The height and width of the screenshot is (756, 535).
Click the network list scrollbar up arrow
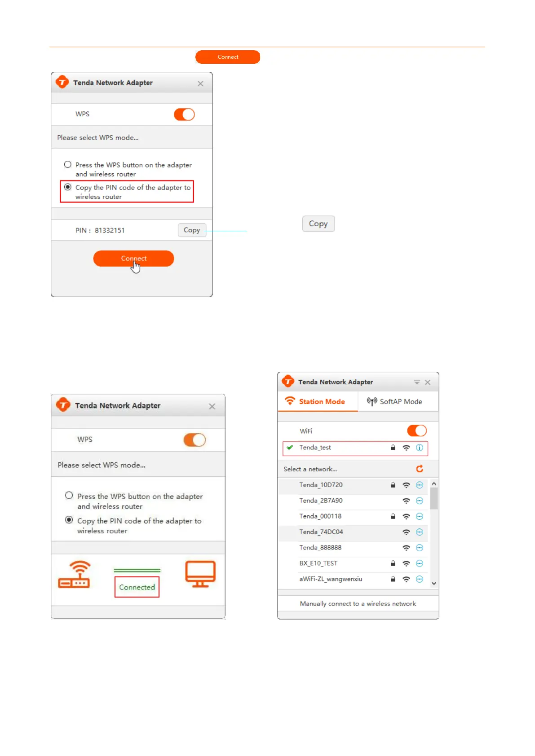pyautogui.click(x=434, y=484)
